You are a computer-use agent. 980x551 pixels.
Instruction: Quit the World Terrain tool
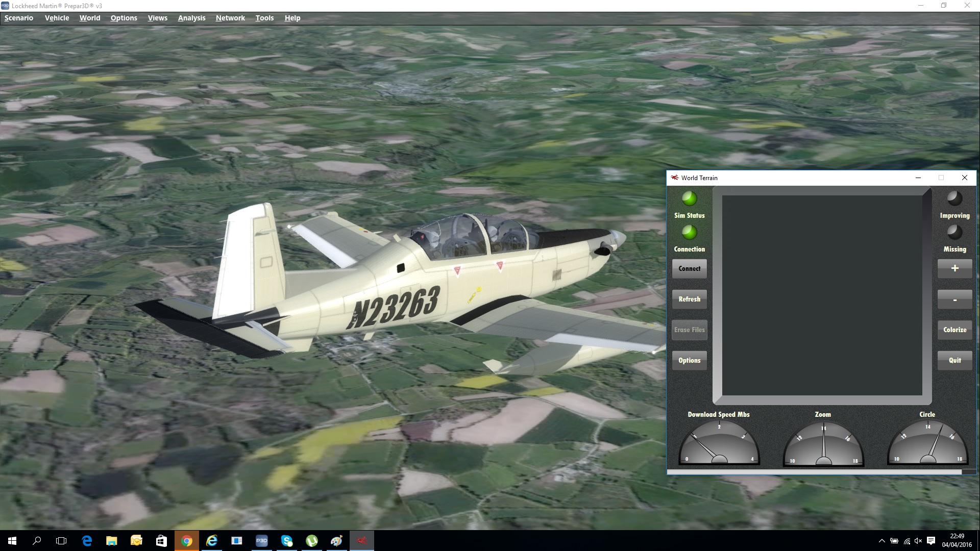click(954, 360)
